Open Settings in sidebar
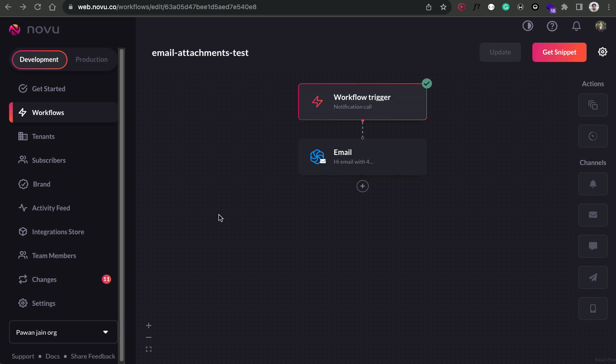Image resolution: width=616 pixels, height=364 pixels. 63,303
